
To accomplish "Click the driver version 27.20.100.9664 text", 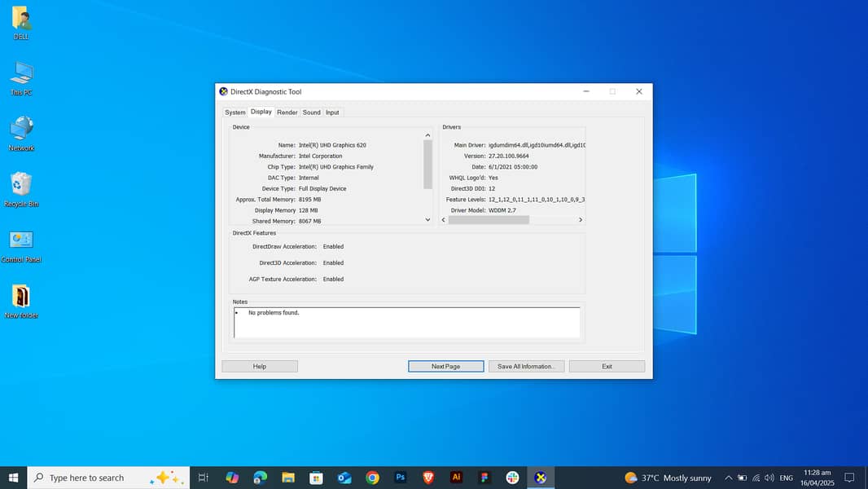I will (x=508, y=156).
